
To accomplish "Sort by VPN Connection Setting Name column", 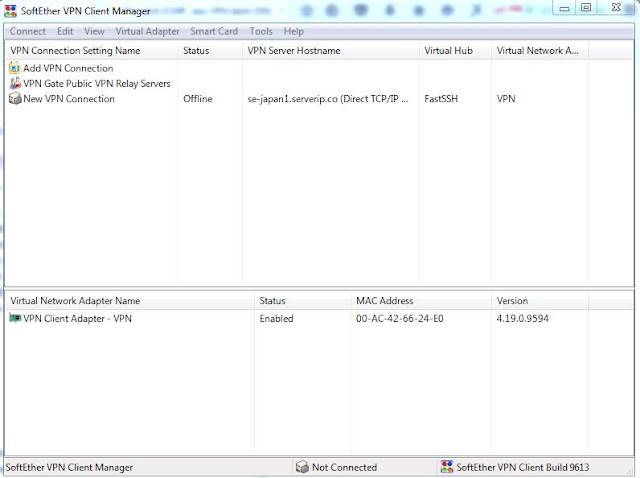I will (91, 51).
